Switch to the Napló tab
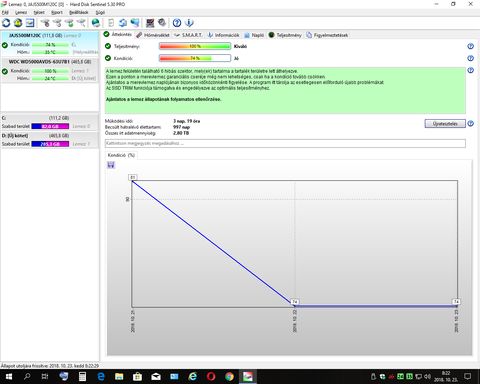Image resolution: width=480 pixels, height=384 pixels. point(254,35)
